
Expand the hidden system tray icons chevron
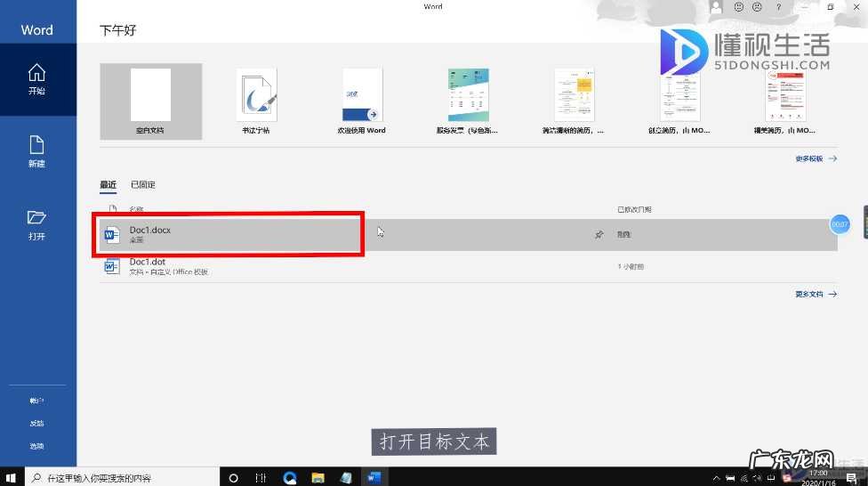[x=716, y=478]
